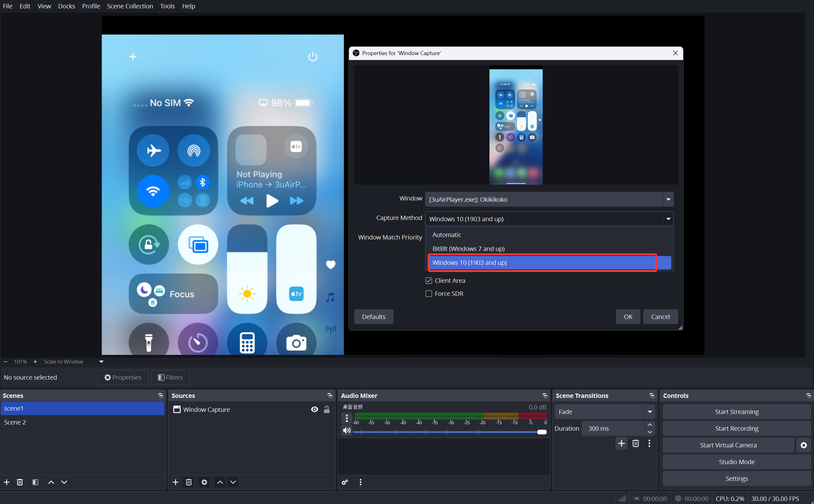Open scene filters for scene1
Image resolution: width=814 pixels, height=504 pixels.
coord(35,482)
